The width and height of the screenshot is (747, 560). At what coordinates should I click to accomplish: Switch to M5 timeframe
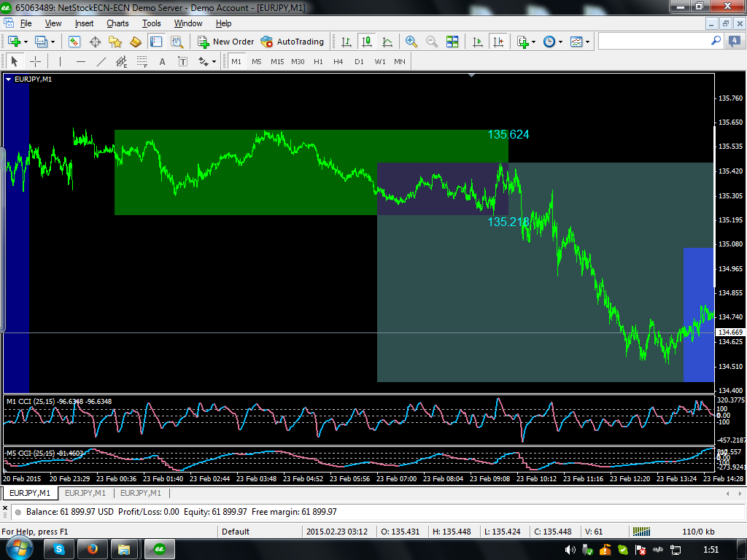coord(257,61)
